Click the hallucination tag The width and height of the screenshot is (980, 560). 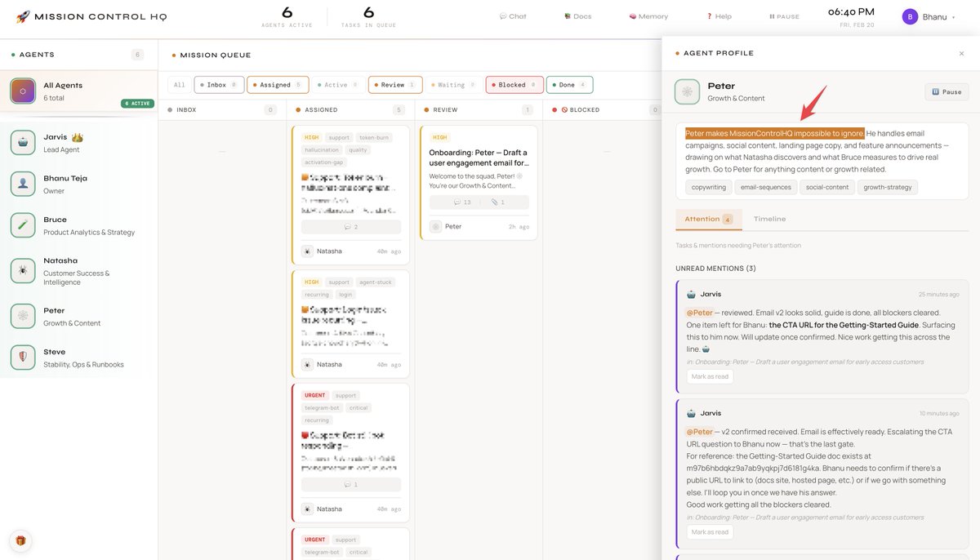pos(323,149)
